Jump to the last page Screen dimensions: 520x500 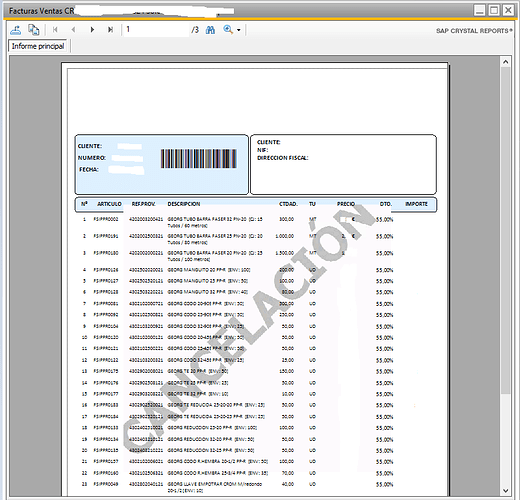(110, 30)
